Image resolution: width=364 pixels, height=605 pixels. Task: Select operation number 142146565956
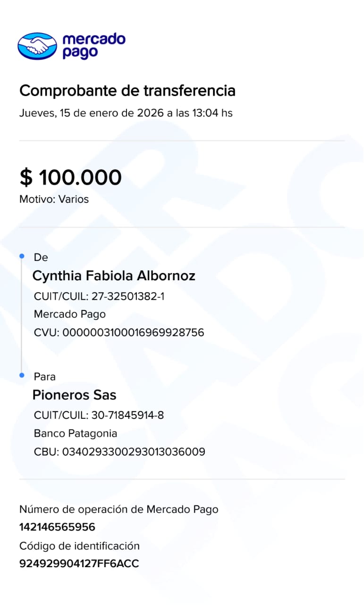(x=57, y=527)
